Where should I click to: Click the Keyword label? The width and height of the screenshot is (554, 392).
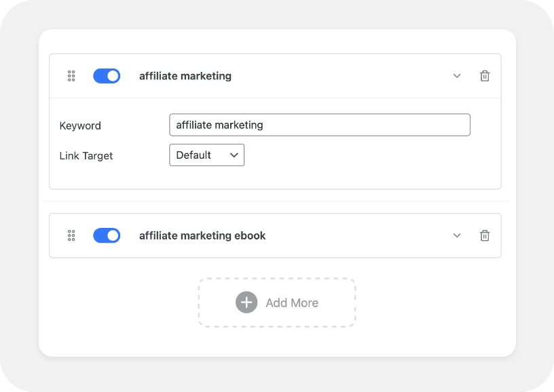(80, 125)
